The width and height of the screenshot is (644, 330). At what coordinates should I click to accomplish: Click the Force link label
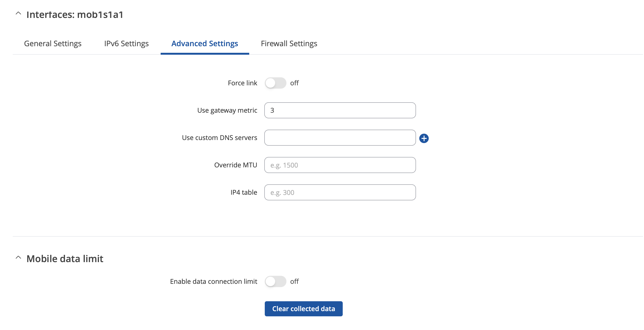[x=242, y=83]
